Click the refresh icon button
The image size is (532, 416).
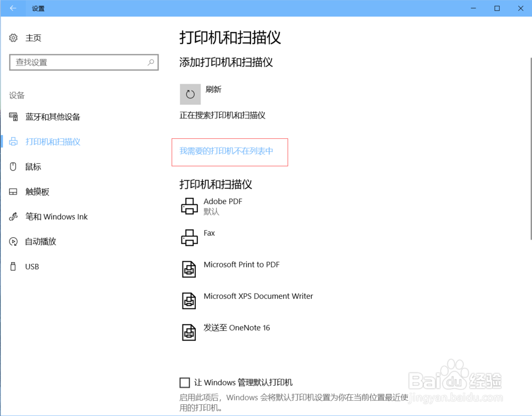click(x=190, y=94)
